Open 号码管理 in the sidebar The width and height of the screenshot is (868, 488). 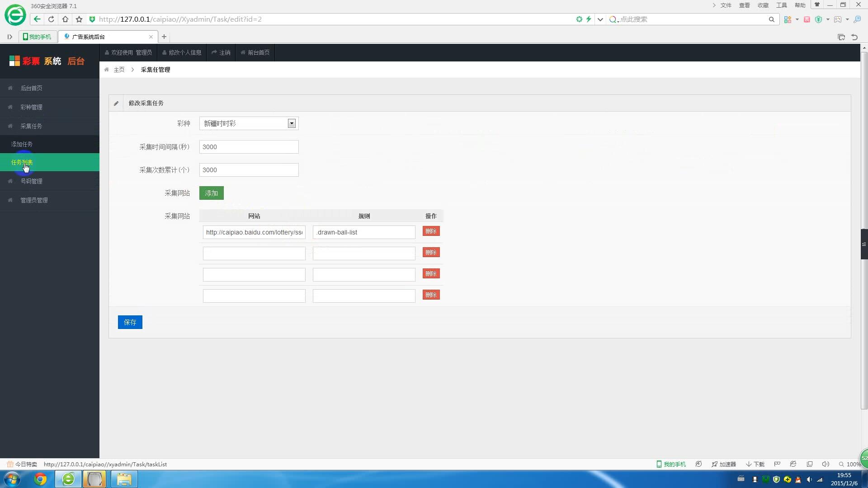50,181
